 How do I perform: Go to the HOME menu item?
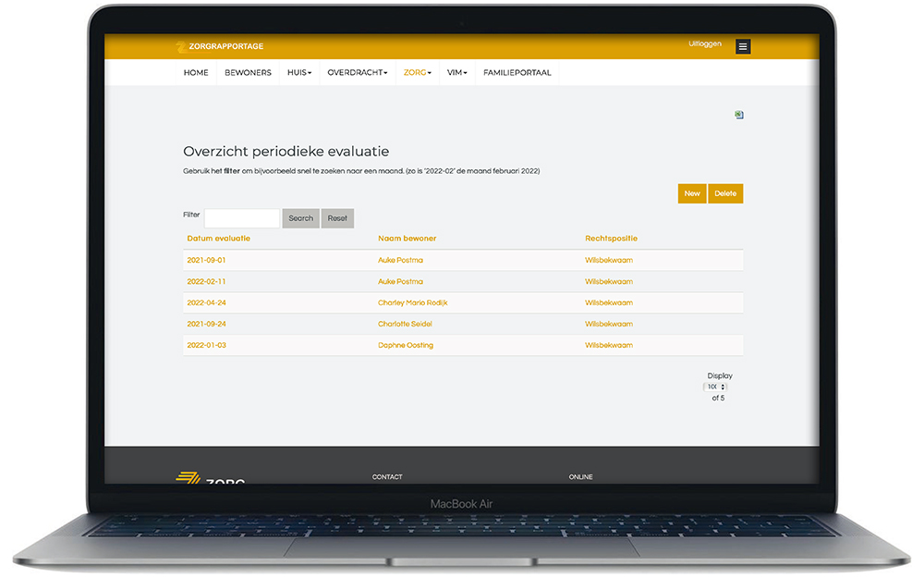[x=196, y=73]
